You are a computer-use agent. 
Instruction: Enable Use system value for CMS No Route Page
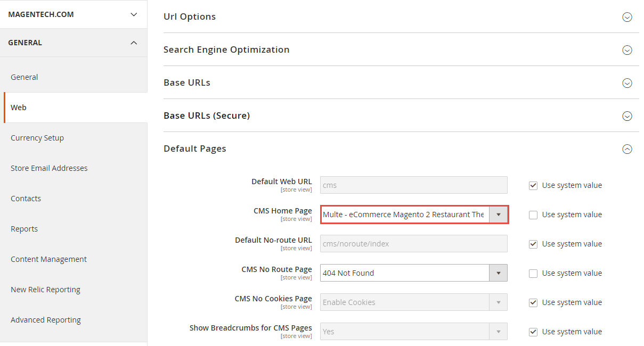[533, 274]
